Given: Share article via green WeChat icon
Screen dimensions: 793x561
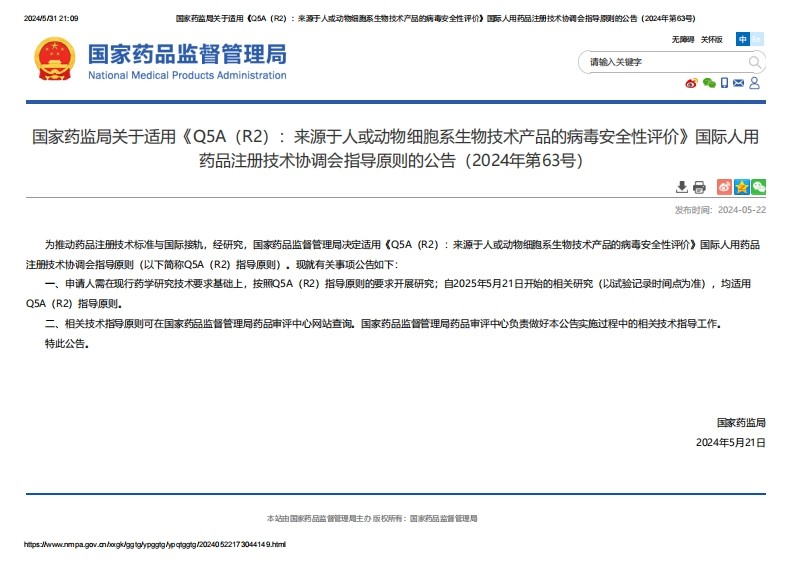Looking at the screenshot, I should 758,187.
